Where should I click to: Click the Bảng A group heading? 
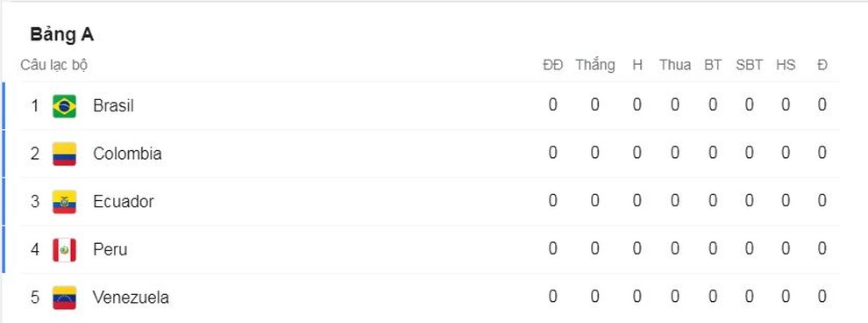tap(62, 35)
